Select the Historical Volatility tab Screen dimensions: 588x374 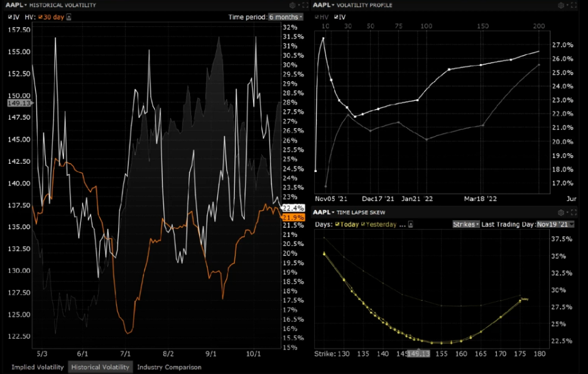100,367
